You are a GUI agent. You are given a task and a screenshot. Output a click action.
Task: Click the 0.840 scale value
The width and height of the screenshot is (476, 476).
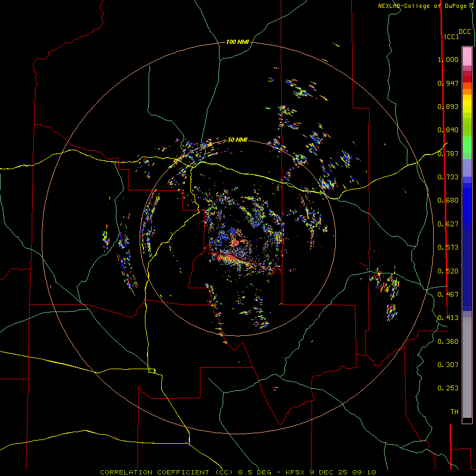(x=448, y=130)
